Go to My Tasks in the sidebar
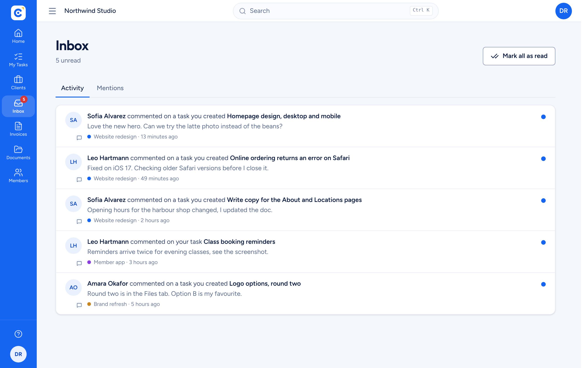 click(18, 60)
